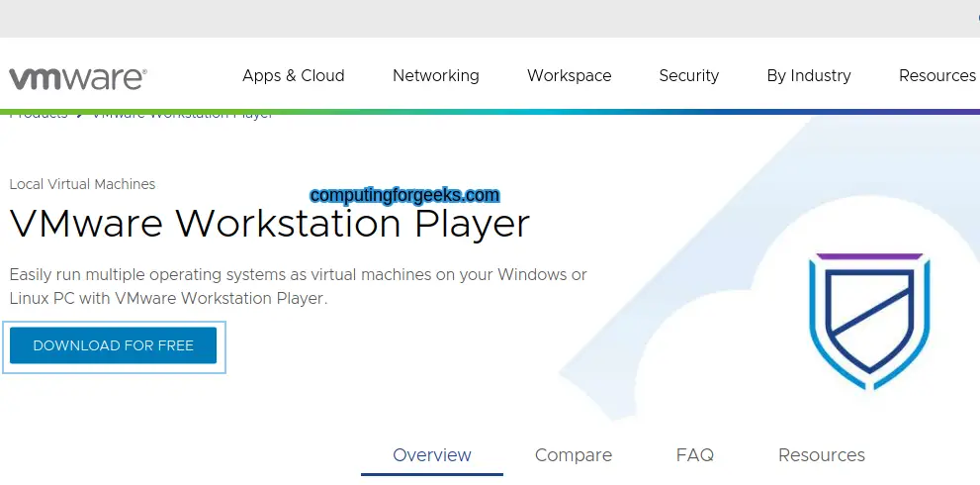Viewport: 980px width, 485px height.
Task: Open the Resources navigation menu
Action: click(x=936, y=76)
